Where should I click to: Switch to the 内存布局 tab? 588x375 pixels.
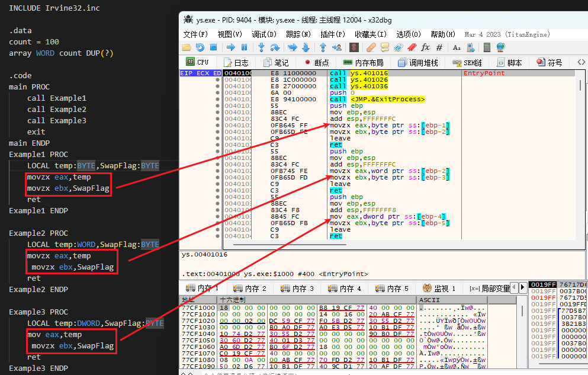(x=364, y=63)
